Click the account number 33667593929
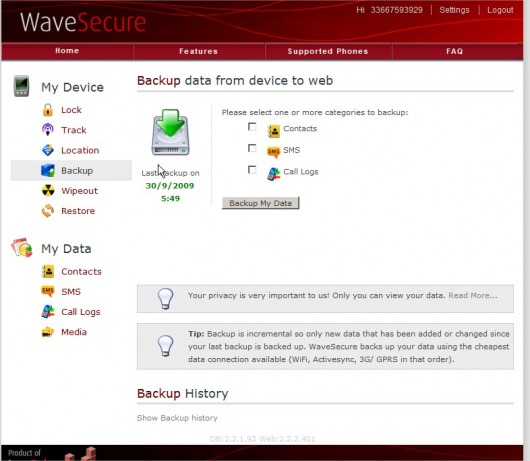Screen dimensions: 530x461 coord(396,10)
